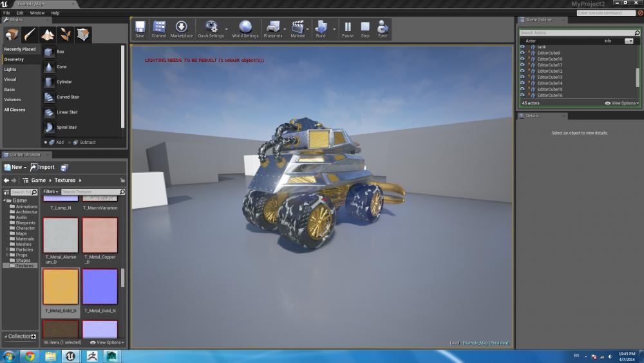Select the Recently Placed category
The image size is (644, 363).
click(x=20, y=50)
